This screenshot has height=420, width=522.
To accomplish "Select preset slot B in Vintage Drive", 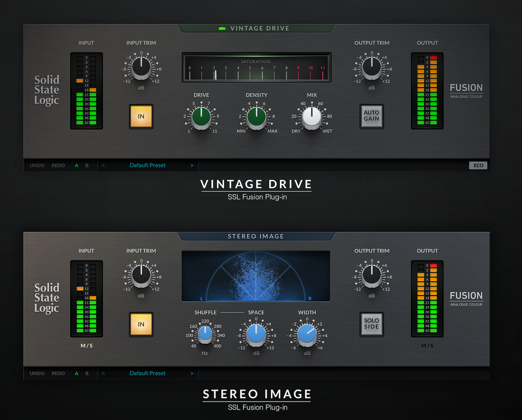I will tap(87, 165).
